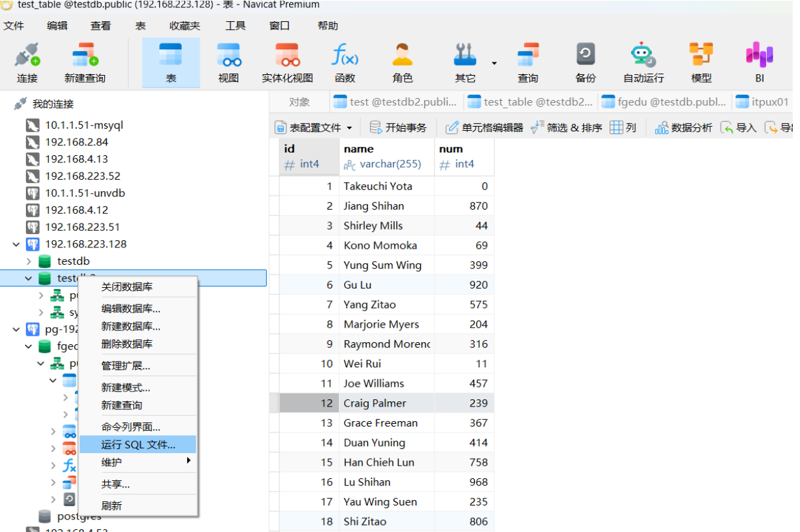Image resolution: width=800 pixels, height=532 pixels.
Task: Open the BI toolbar icon
Action: pos(759,62)
